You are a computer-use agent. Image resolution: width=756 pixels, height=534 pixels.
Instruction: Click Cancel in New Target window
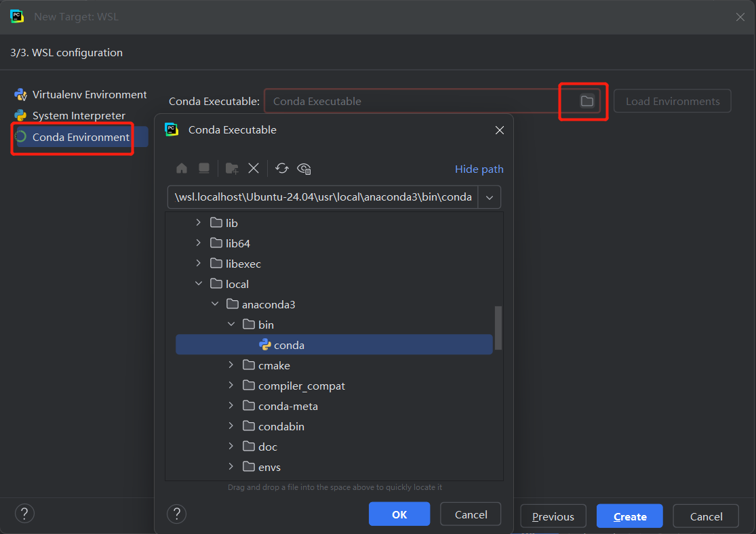(706, 516)
